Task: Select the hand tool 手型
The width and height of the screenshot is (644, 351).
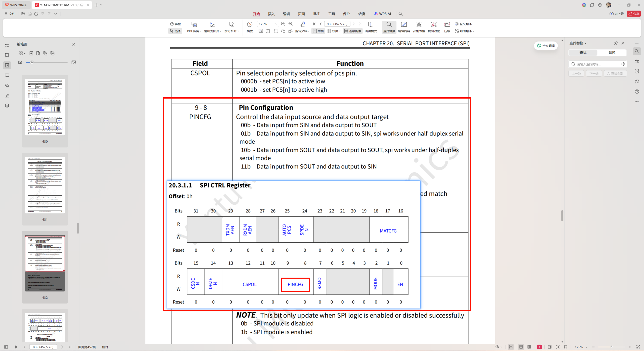Action: 175,24
